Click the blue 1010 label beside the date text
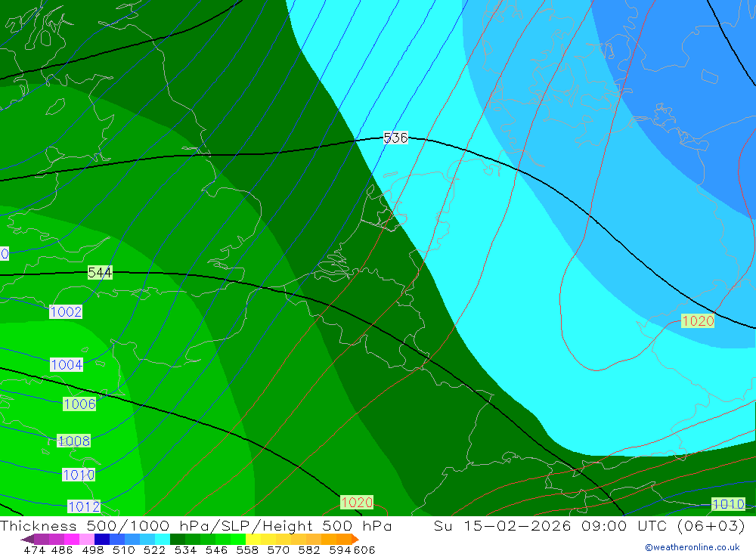 click(x=728, y=504)
